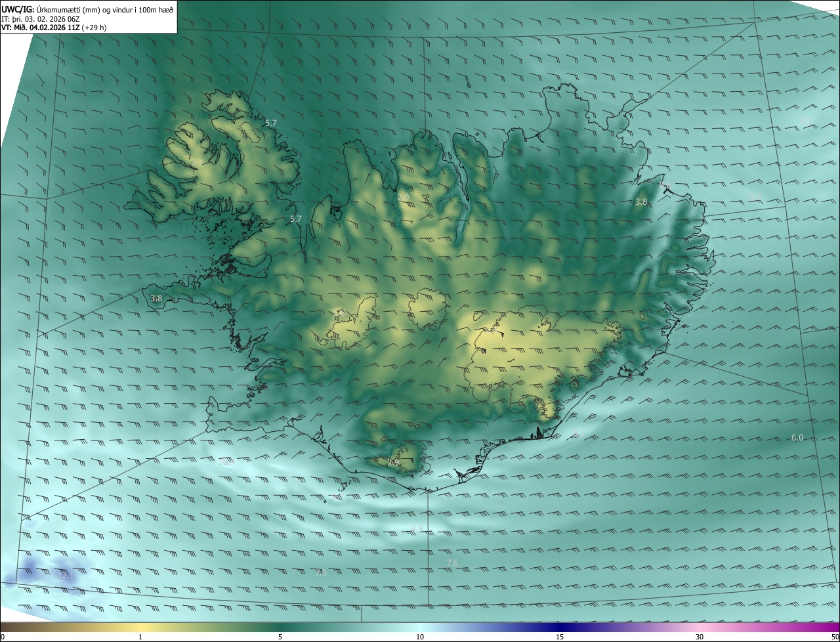The width and height of the screenshot is (840, 642).
Task: Click the 5 tick on color scale
Action: point(280,637)
